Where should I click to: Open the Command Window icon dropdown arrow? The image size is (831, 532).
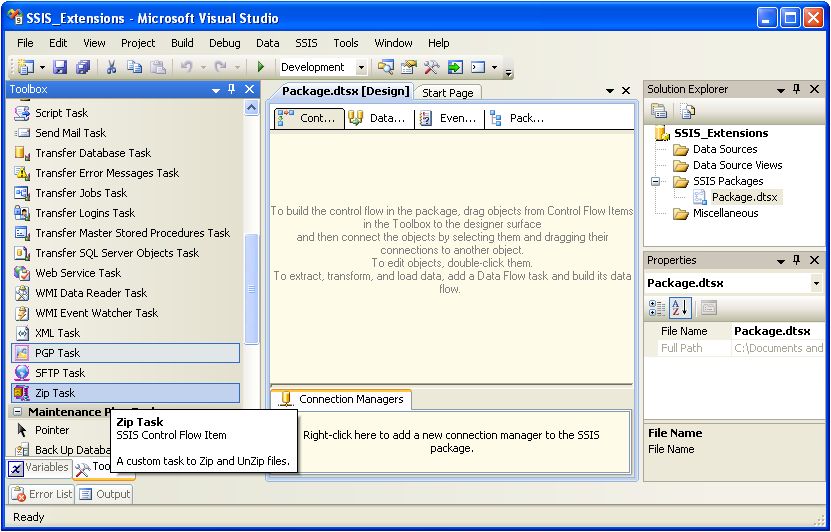494,67
